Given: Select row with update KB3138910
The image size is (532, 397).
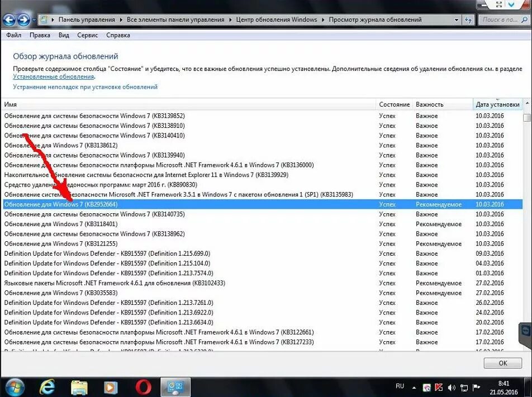Looking at the screenshot, I should point(262,126).
